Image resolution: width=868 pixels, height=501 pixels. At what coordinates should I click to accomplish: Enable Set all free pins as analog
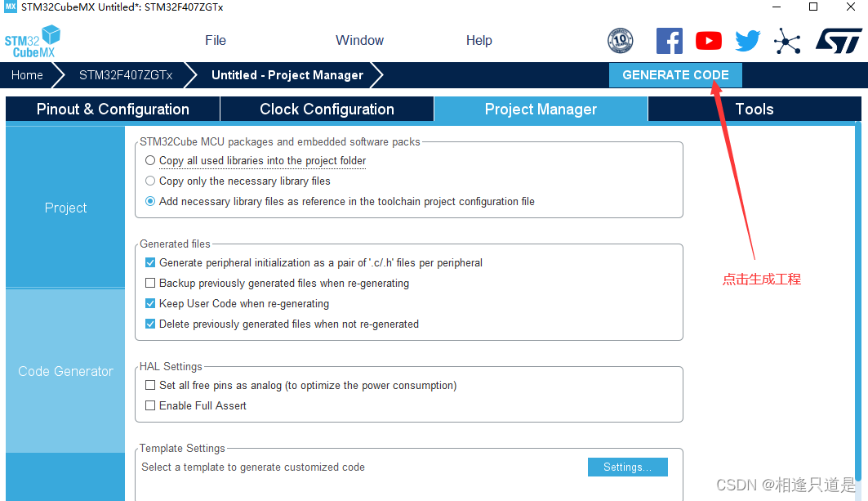150,385
